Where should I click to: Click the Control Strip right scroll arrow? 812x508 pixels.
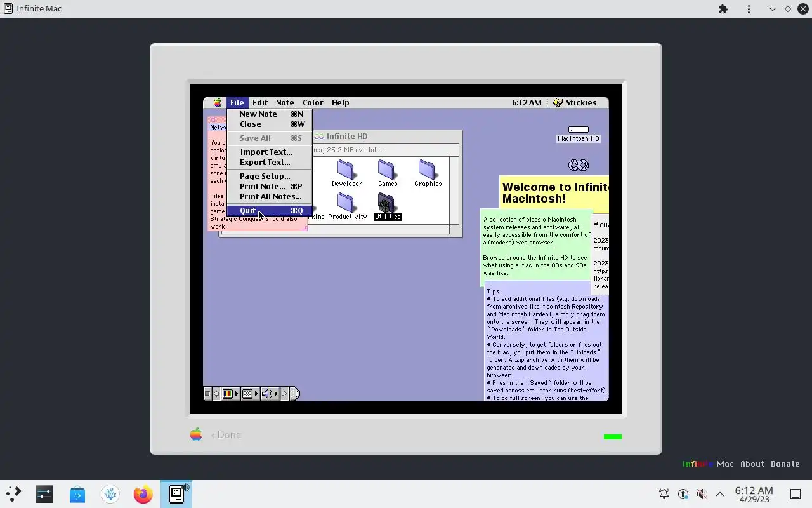[x=284, y=394]
